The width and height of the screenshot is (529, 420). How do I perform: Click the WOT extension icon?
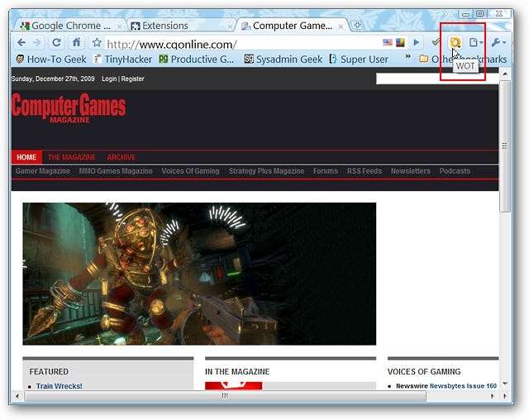pyautogui.click(x=455, y=42)
